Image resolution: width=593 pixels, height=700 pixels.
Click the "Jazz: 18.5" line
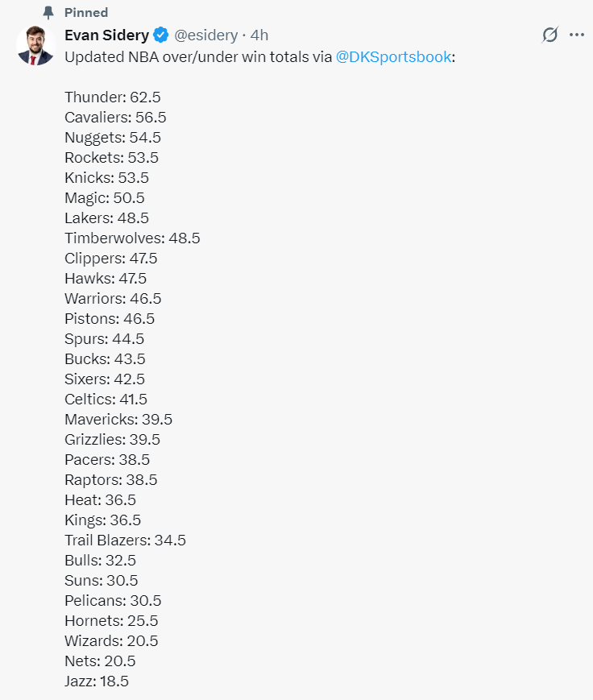97,681
